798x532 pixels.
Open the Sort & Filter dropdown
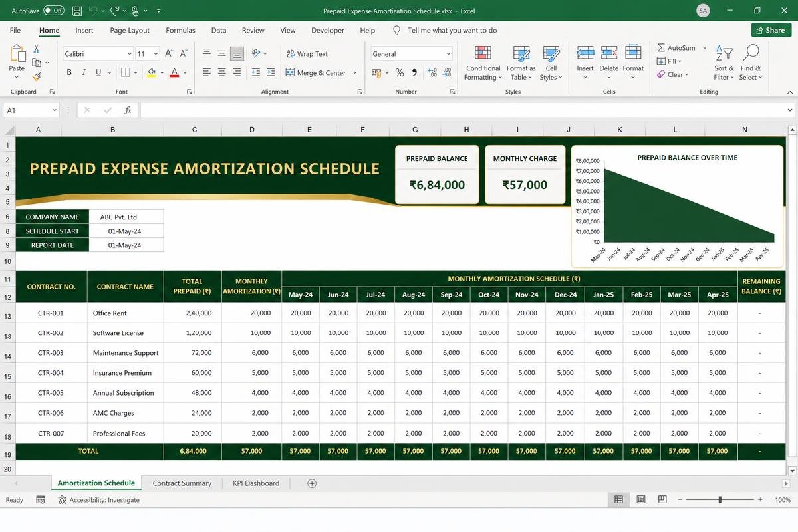(x=724, y=63)
